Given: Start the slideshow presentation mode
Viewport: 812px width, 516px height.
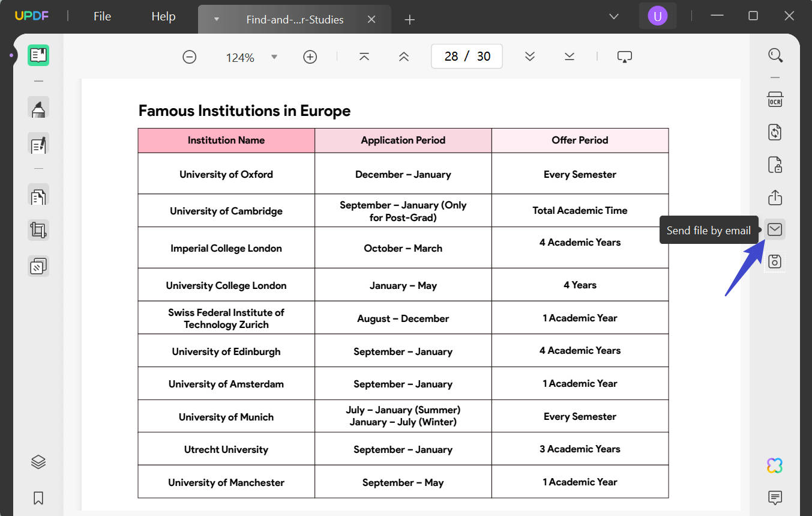Looking at the screenshot, I should coord(625,56).
